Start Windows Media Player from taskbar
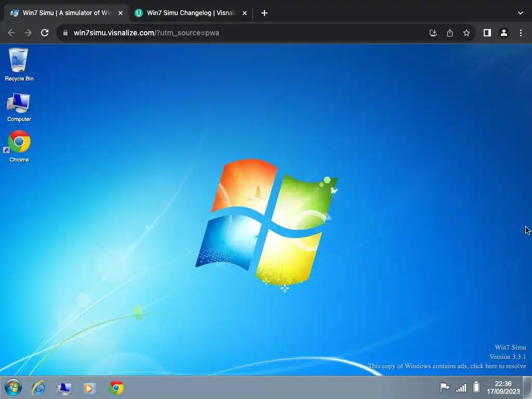This screenshot has height=399, width=532. [x=89, y=388]
